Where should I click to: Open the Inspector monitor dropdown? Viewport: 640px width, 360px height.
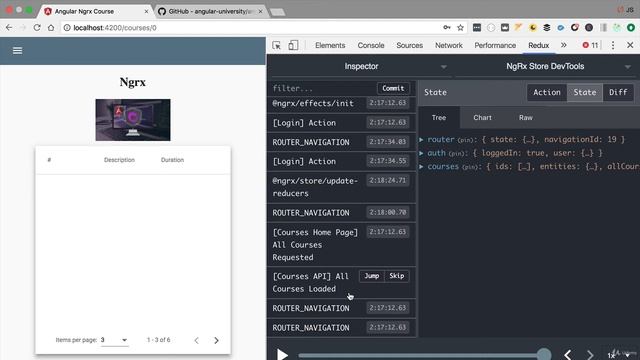[361, 67]
